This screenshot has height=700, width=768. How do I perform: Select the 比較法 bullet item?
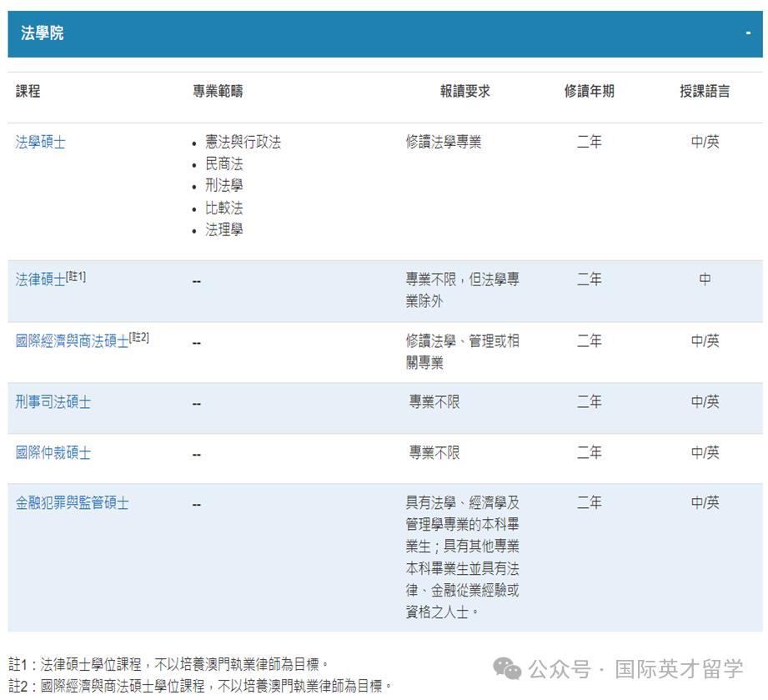coord(224,208)
